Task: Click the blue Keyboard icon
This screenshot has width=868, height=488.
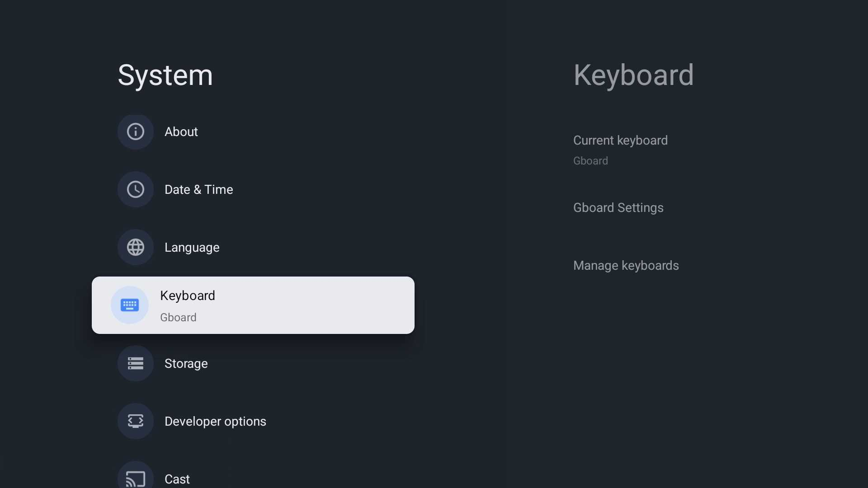Action: 130,305
